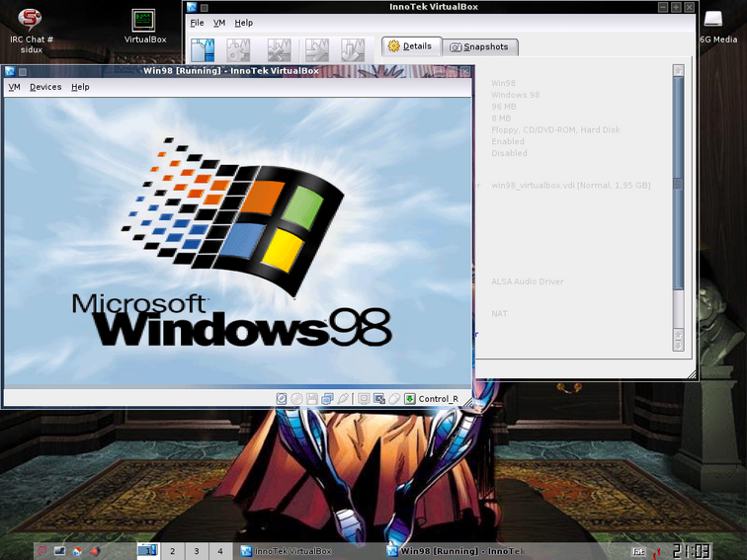Click Details pane scroll down arrow
Screen dimensions: 747x560
(x=679, y=346)
